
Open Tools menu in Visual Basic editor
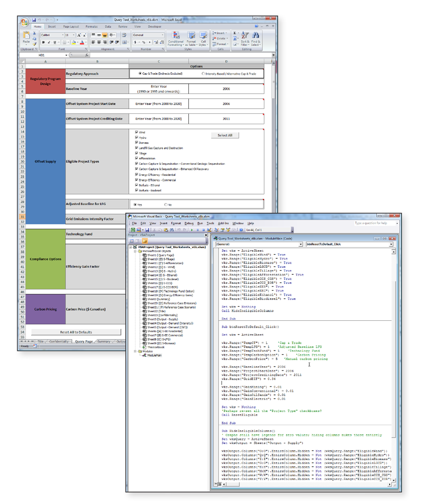click(211, 223)
